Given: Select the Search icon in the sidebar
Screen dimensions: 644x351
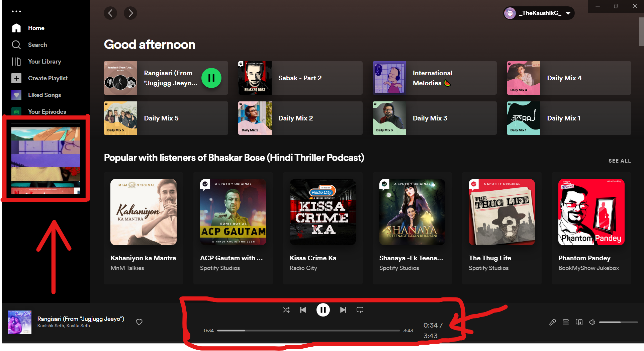Looking at the screenshot, I should 16,45.
